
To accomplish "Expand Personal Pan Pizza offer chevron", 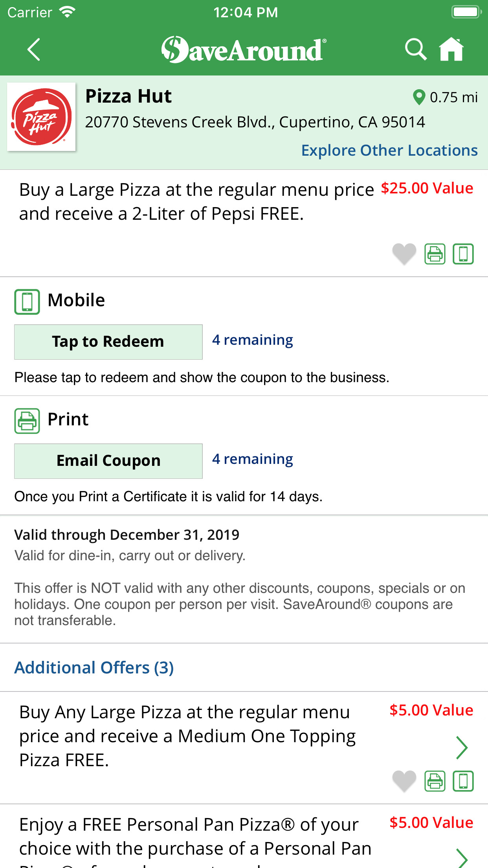I will pyautogui.click(x=462, y=858).
